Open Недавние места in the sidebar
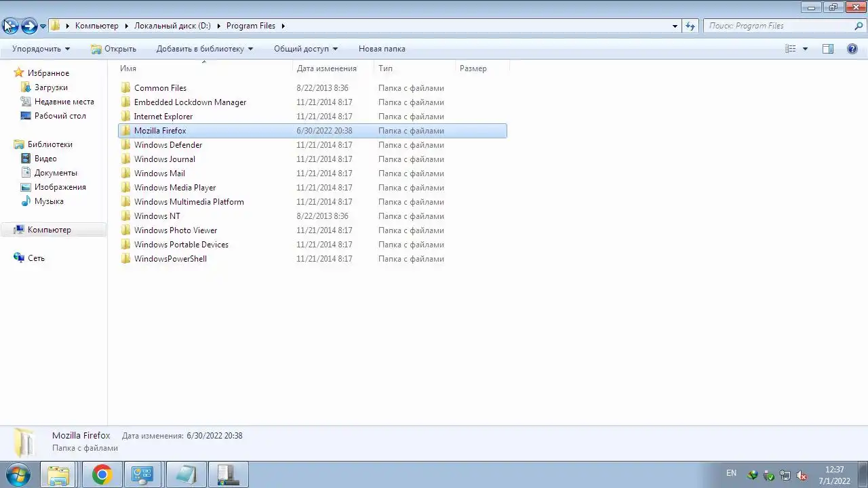This screenshot has width=868, height=488. 64,102
